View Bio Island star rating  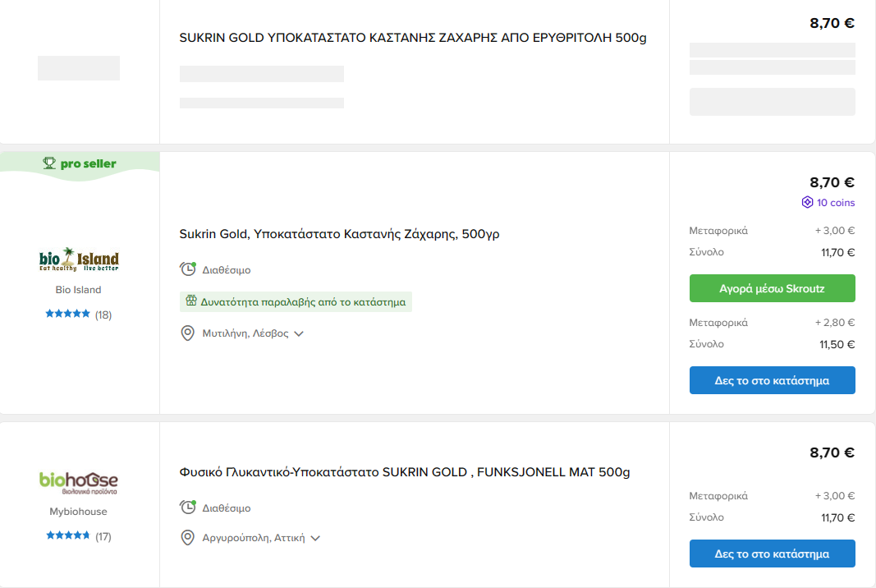click(x=67, y=314)
